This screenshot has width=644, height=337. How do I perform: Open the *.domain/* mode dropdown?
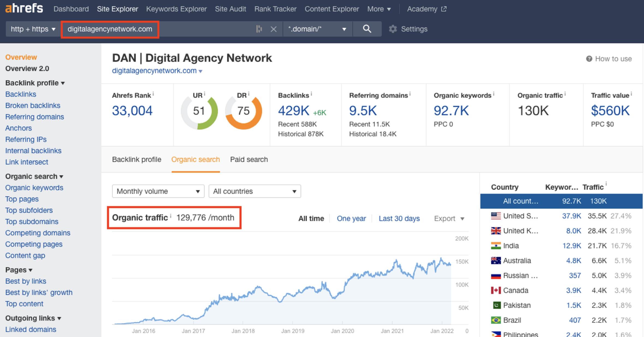(317, 29)
